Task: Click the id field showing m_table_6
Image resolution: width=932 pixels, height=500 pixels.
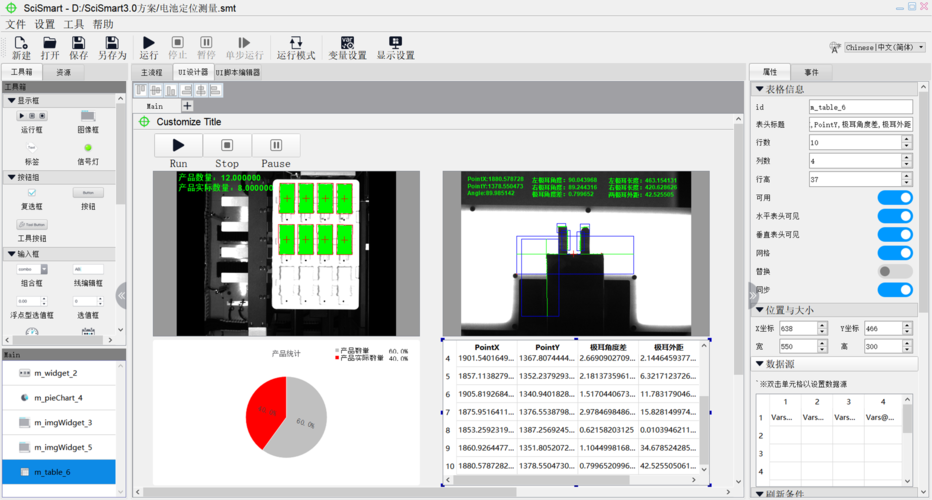Action: pos(861,107)
